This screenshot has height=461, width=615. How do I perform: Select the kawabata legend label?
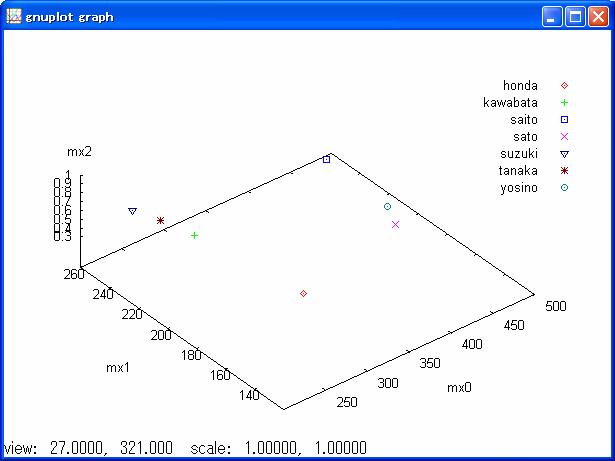510,102
